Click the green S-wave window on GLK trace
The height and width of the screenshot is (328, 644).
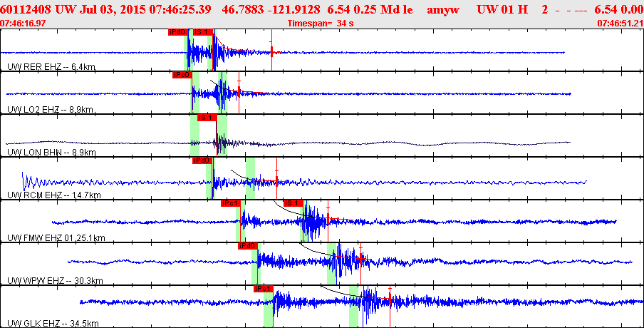click(x=353, y=306)
